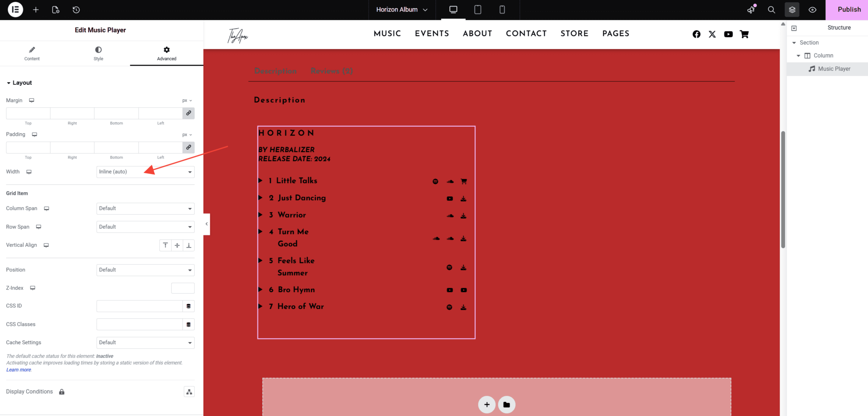Open the Width dropdown

pyautogui.click(x=145, y=172)
